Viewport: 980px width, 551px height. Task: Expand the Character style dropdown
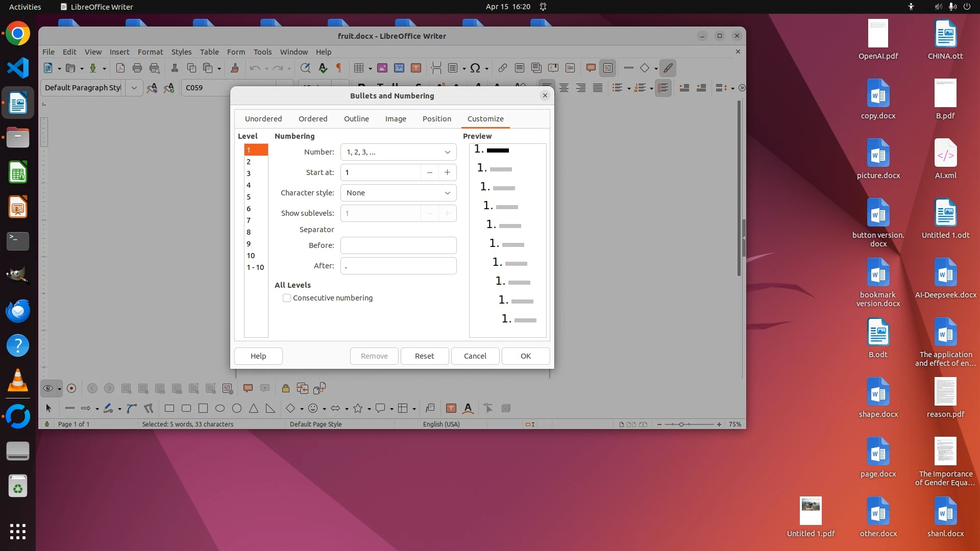[398, 193]
